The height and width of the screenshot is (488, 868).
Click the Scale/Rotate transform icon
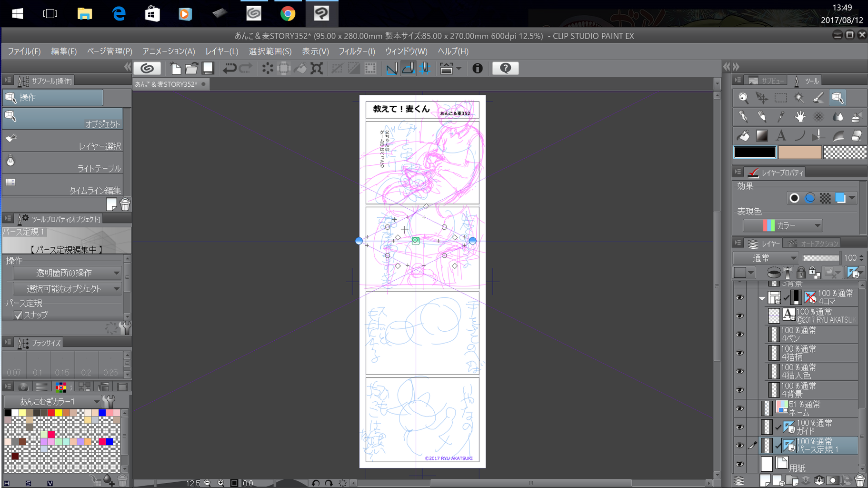(316, 68)
